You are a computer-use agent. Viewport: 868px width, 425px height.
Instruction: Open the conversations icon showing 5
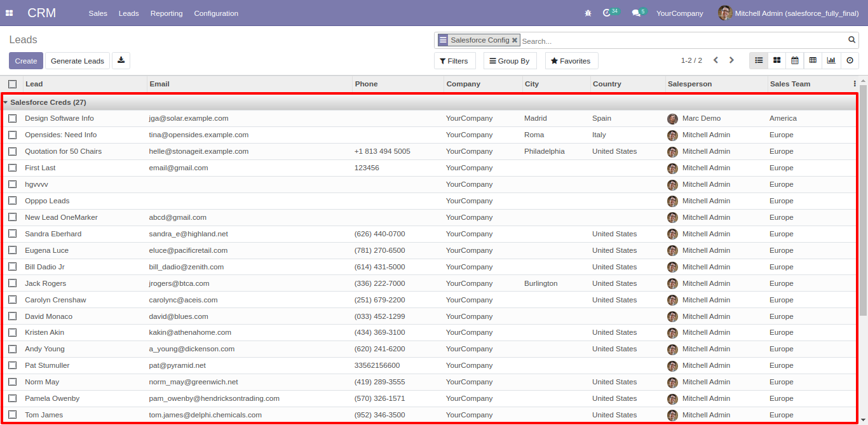tap(639, 13)
